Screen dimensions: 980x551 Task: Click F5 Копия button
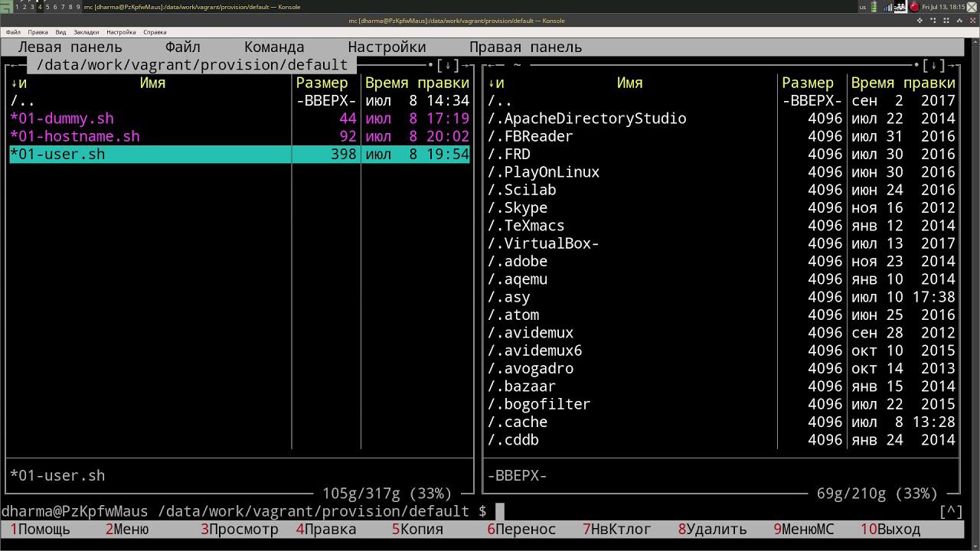coord(417,529)
